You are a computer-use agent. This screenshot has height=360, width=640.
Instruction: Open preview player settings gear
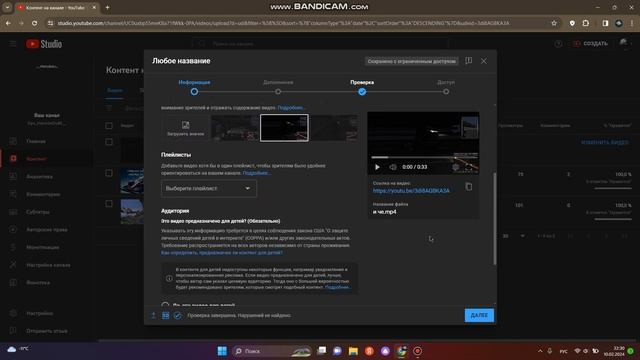tap(456, 167)
